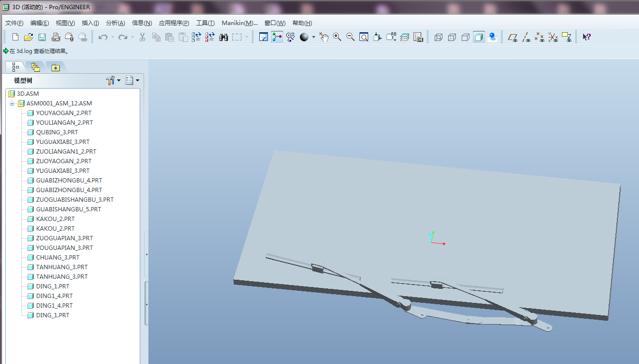639x364 pixels.
Task: Toggle datum axes display
Action: click(x=527, y=37)
